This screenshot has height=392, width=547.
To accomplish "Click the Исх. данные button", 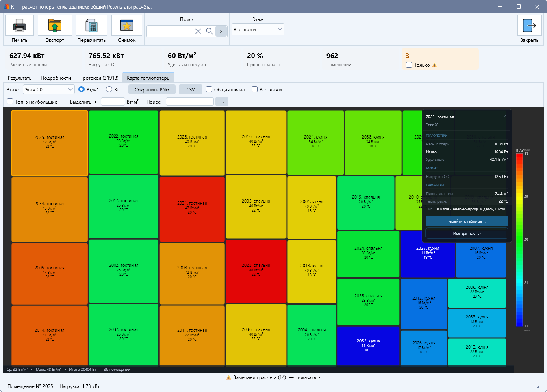I will (467, 234).
